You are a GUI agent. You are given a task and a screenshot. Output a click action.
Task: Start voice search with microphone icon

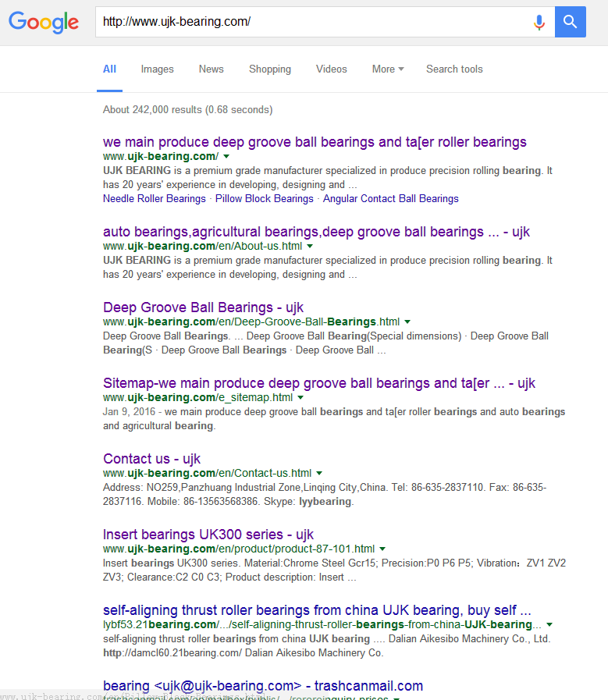pyautogui.click(x=539, y=22)
